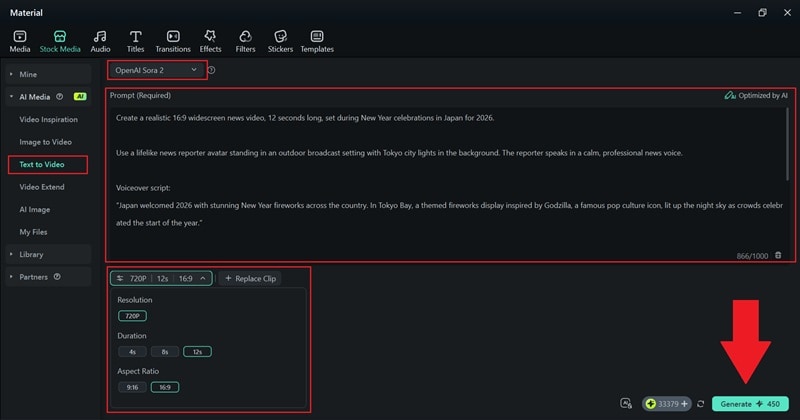Image resolution: width=800 pixels, height=420 pixels.
Task: Click the Generate 450 button
Action: point(750,404)
